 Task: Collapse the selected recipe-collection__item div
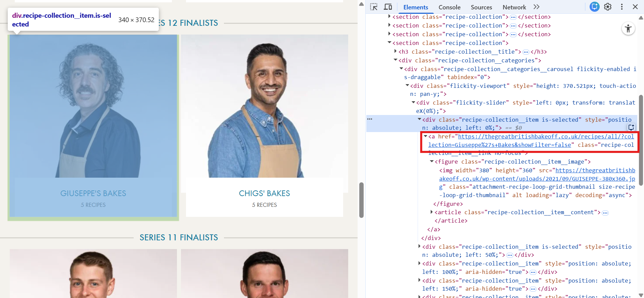coord(419,119)
